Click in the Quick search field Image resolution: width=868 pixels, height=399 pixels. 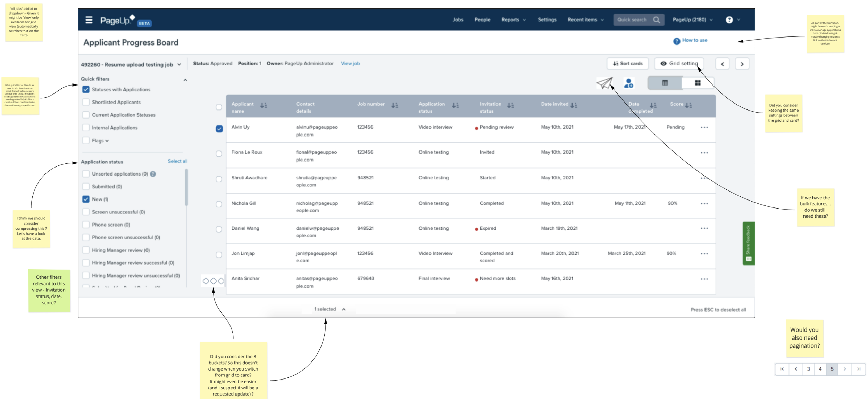point(633,20)
